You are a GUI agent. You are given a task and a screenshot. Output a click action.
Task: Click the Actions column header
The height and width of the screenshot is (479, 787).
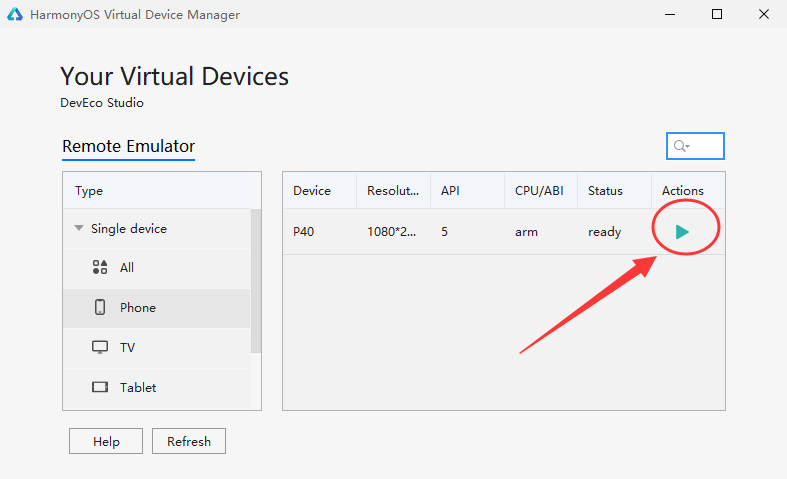tap(688, 190)
